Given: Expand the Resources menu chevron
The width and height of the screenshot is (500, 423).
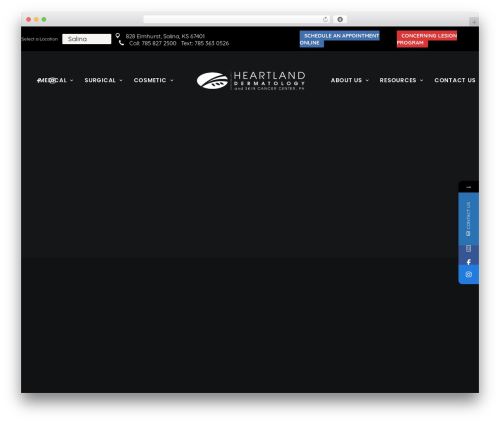Looking at the screenshot, I should point(422,80).
